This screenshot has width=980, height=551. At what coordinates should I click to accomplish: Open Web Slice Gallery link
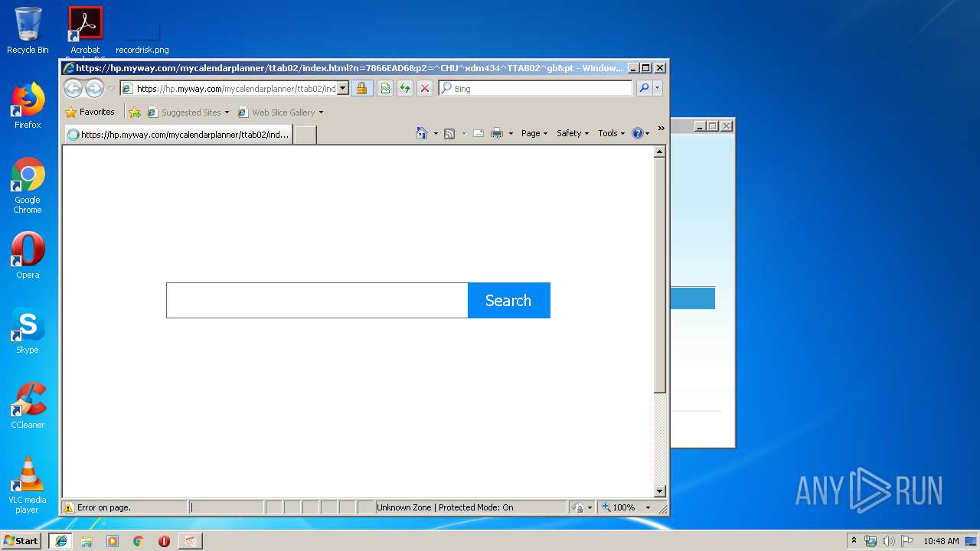point(276,112)
